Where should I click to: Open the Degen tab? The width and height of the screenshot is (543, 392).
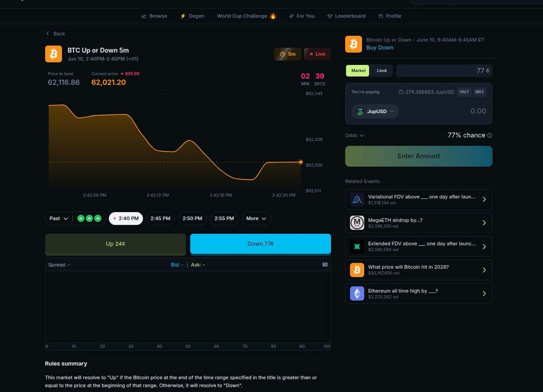[x=192, y=16]
